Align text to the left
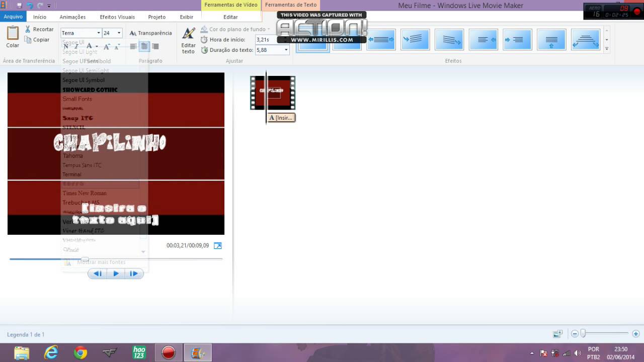 [x=133, y=46]
